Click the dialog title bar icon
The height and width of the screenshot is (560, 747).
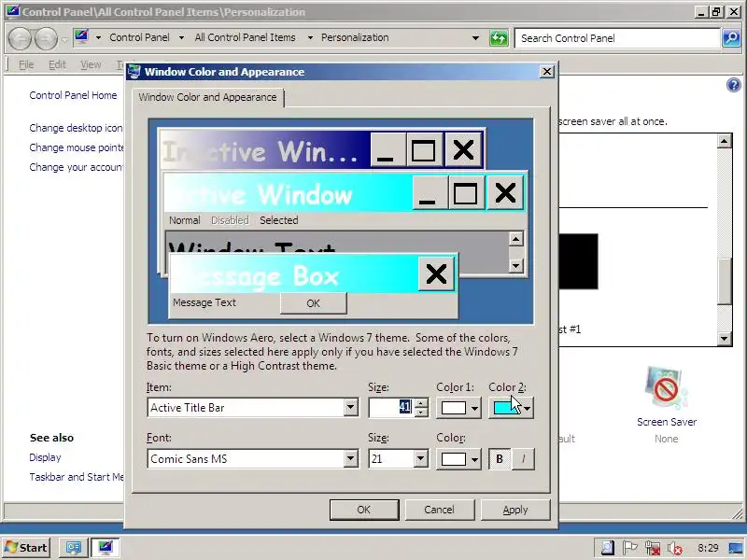tap(134, 72)
